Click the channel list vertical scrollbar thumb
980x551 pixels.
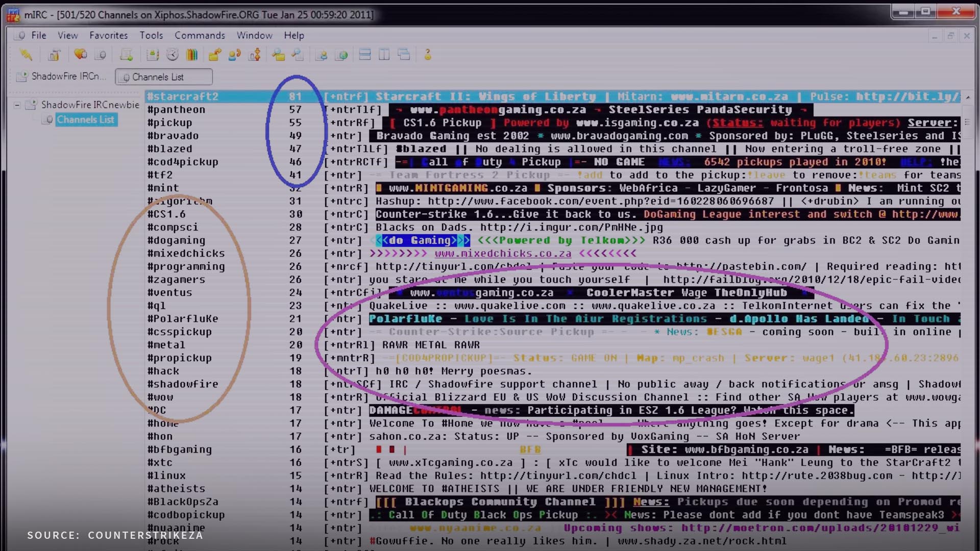click(x=968, y=122)
